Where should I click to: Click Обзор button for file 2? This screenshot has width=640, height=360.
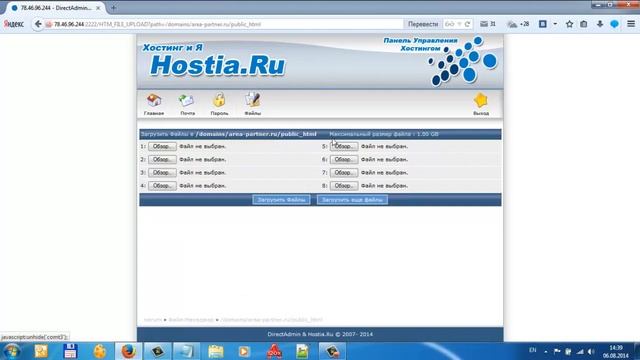(162, 159)
